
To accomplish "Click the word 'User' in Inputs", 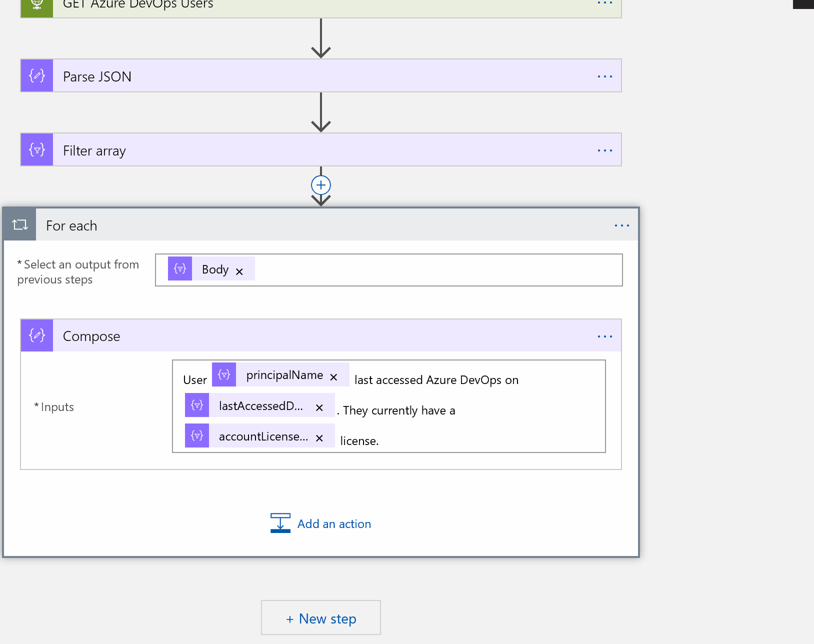I will pyautogui.click(x=195, y=380).
